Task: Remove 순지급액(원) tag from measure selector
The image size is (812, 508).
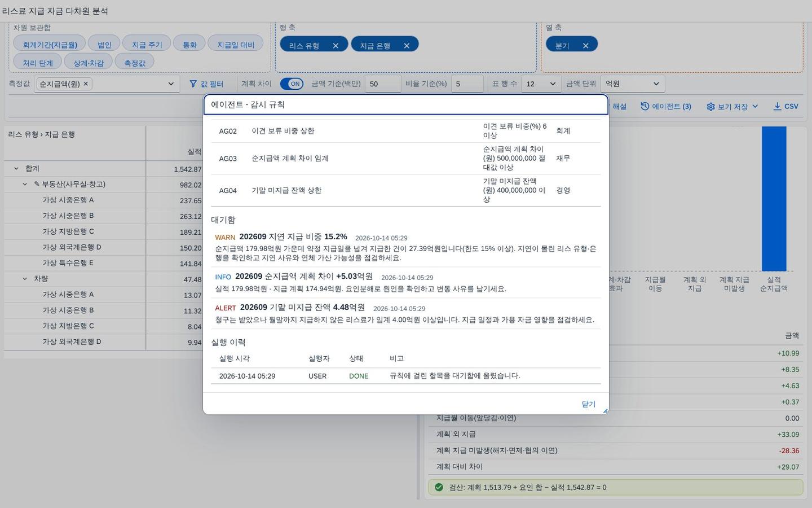Action: point(86,84)
